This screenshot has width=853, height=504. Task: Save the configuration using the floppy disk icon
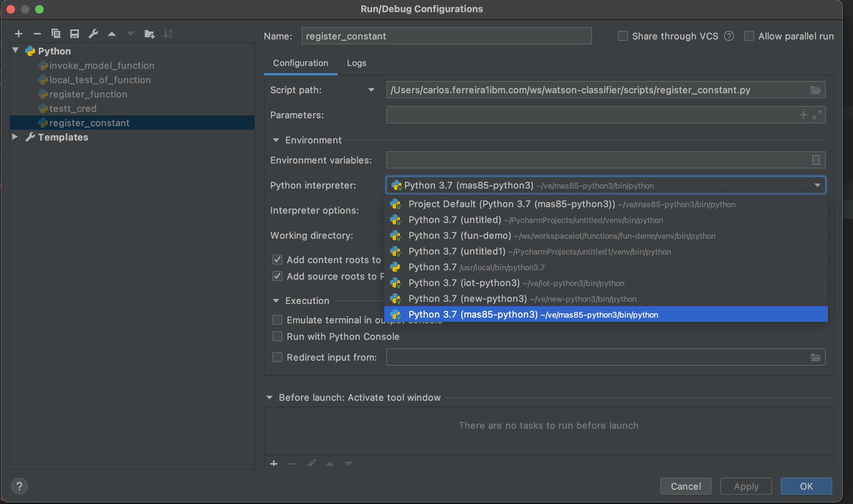coord(75,34)
